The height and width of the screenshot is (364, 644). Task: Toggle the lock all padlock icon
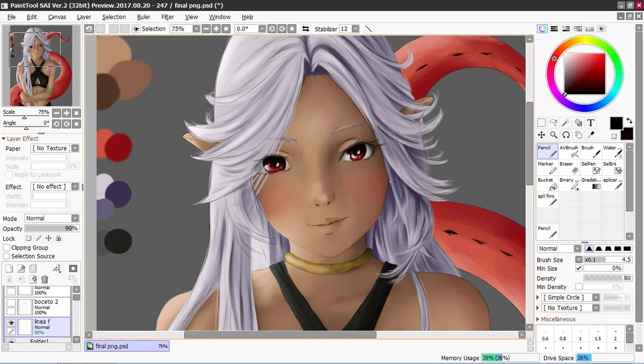pyautogui.click(x=58, y=239)
